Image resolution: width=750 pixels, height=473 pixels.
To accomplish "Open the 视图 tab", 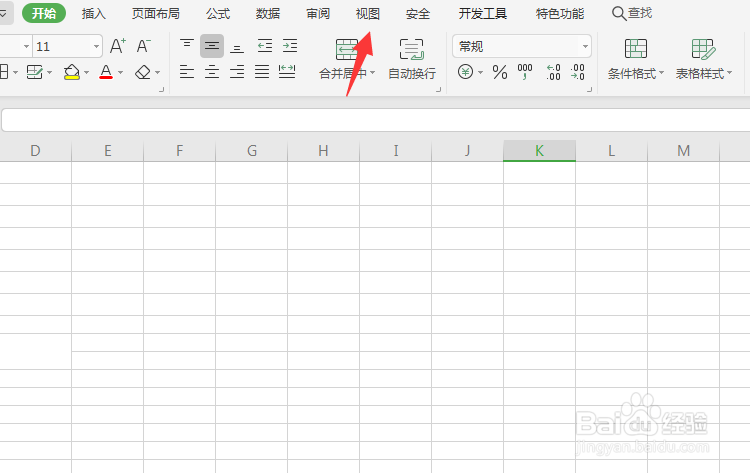I will coord(368,13).
